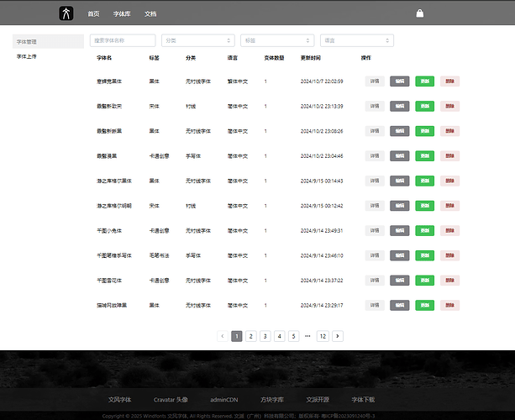Screen dimensions: 515x420
Task: Open the 字体下载 footer link
Action: pos(363,400)
